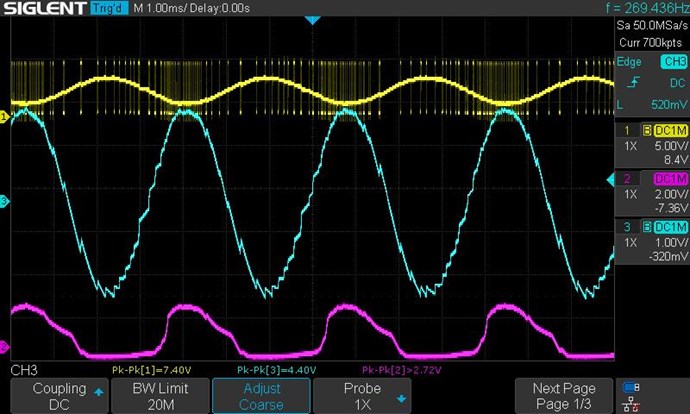Select Curr 700kpts memory depth

coord(651,43)
